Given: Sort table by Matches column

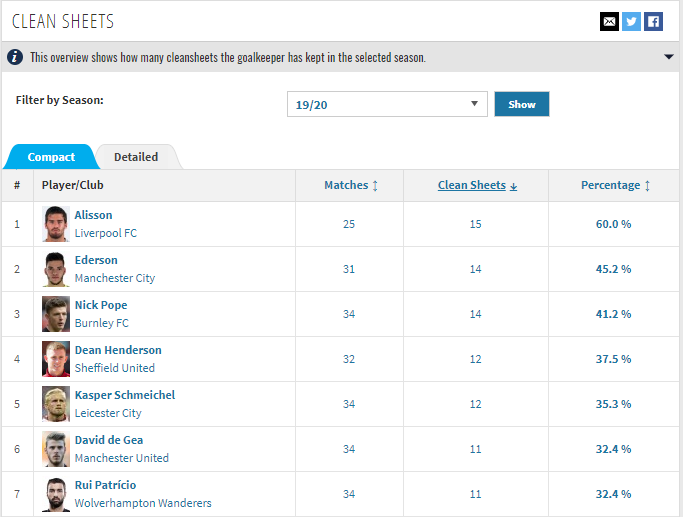Looking at the screenshot, I should (x=350, y=185).
